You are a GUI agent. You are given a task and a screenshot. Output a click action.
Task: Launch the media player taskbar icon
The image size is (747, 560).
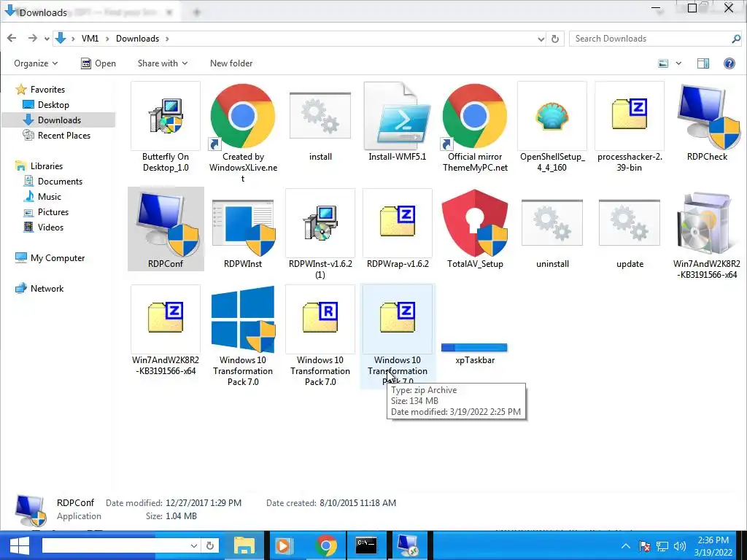[285, 545]
